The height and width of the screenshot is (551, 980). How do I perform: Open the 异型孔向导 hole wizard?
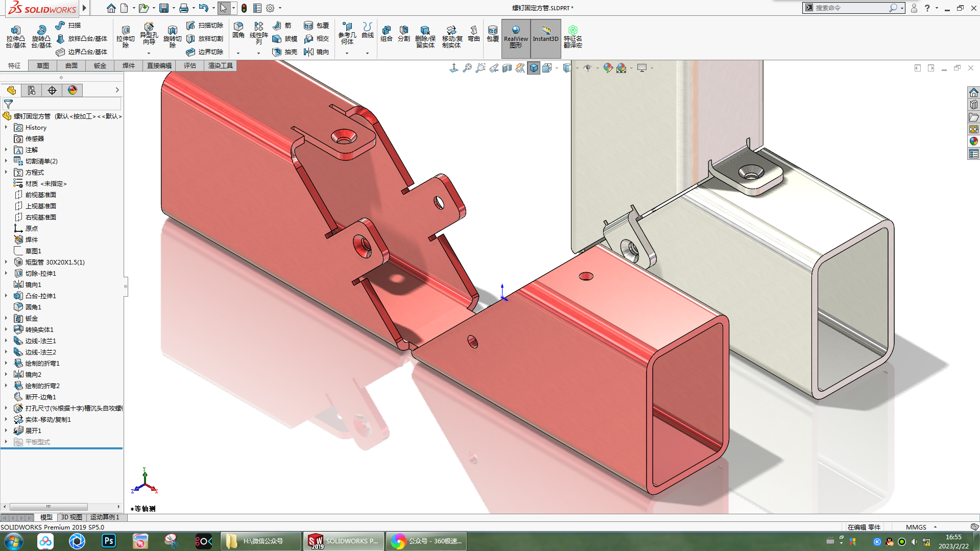click(149, 35)
